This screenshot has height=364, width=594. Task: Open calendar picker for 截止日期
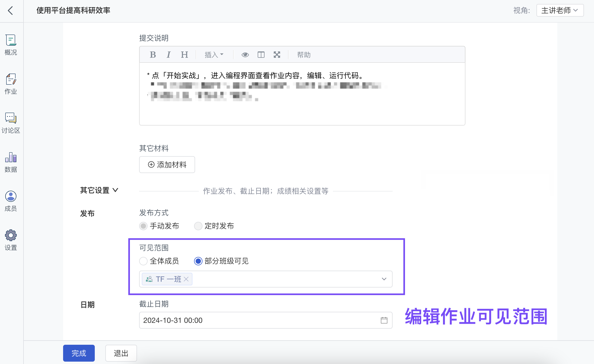384,320
